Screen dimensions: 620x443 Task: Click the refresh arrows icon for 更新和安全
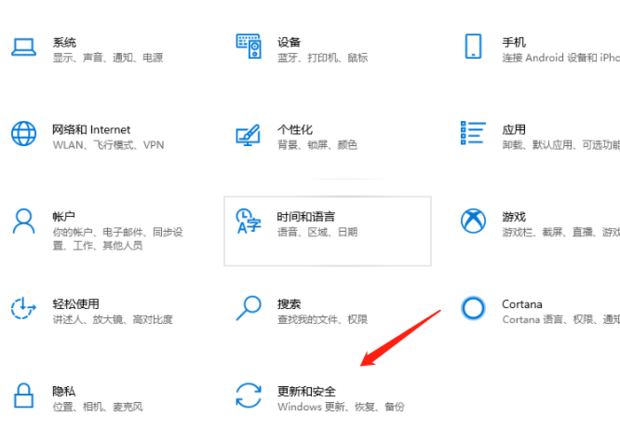(248, 395)
